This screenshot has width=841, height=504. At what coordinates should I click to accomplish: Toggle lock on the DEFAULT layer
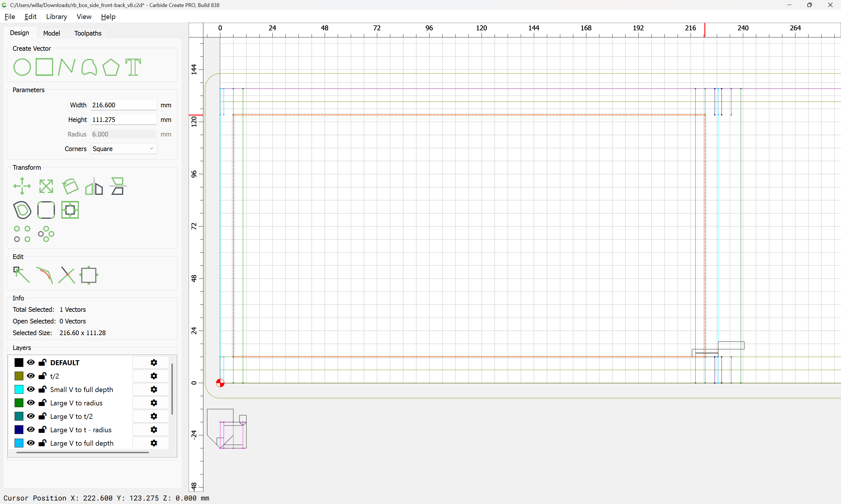click(x=42, y=362)
